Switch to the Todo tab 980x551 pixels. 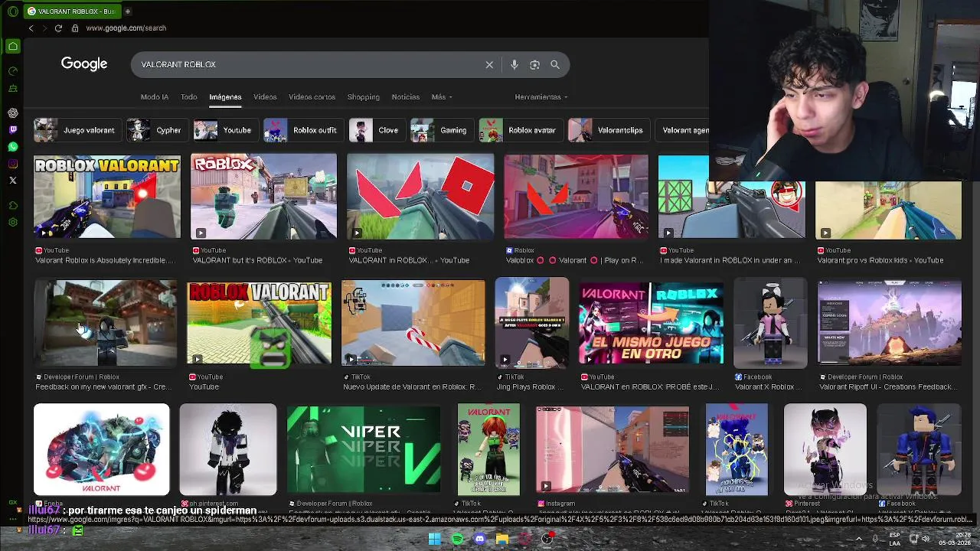click(189, 97)
